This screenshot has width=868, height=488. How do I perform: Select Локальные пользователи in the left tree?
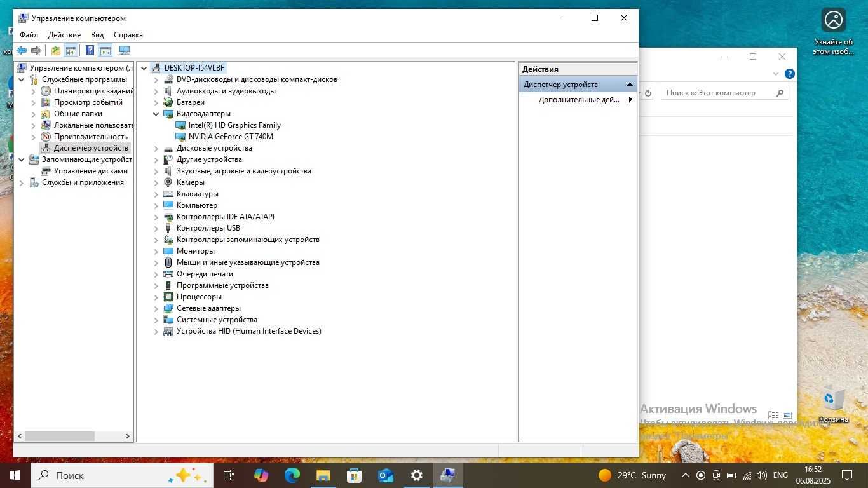pyautogui.click(x=93, y=125)
